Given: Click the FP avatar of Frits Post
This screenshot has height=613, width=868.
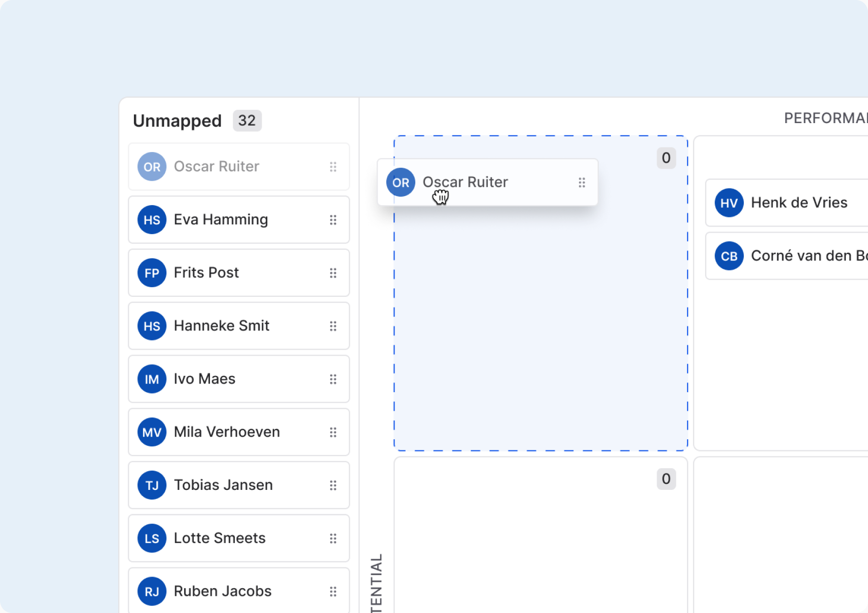Looking at the screenshot, I should (152, 273).
